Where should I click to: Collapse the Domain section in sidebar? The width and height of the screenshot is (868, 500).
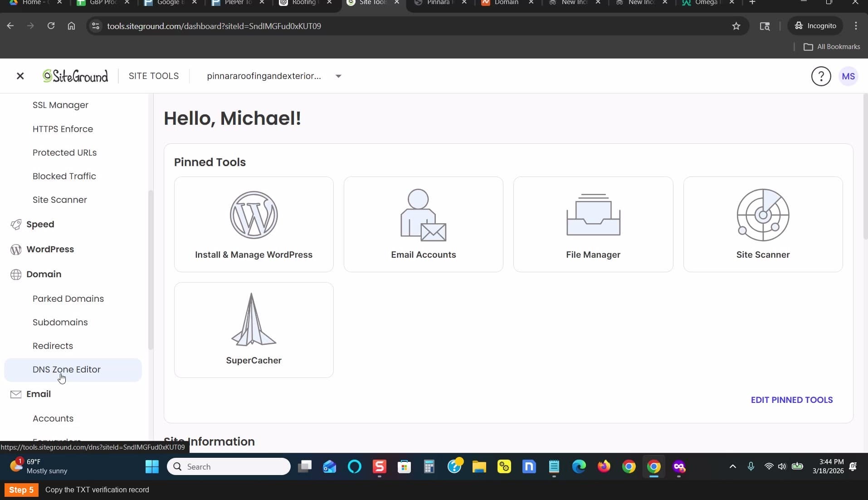pos(44,274)
